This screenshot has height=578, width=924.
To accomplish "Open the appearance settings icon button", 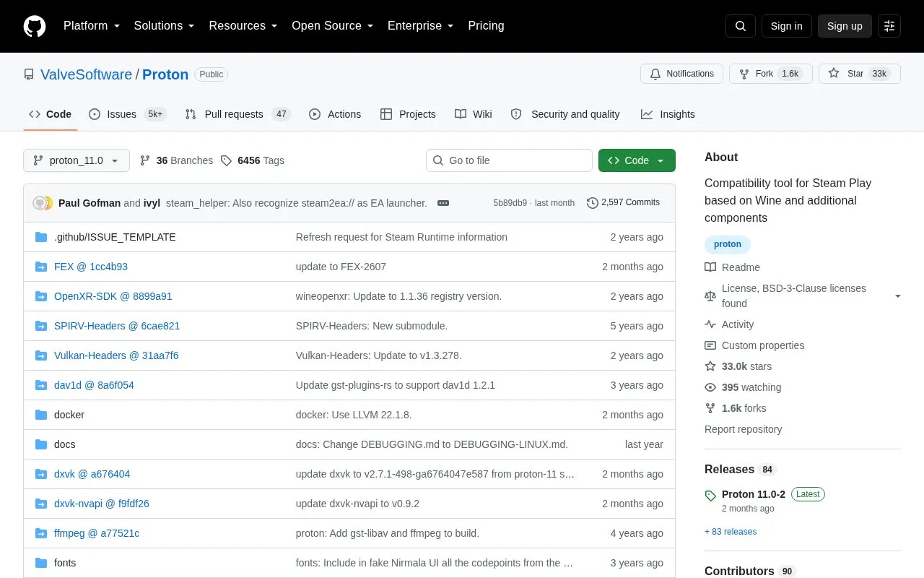I will point(889,26).
